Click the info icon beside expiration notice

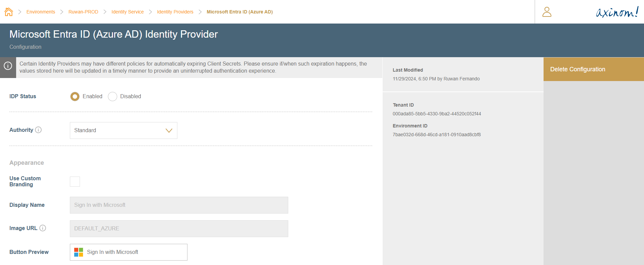pyautogui.click(x=8, y=66)
